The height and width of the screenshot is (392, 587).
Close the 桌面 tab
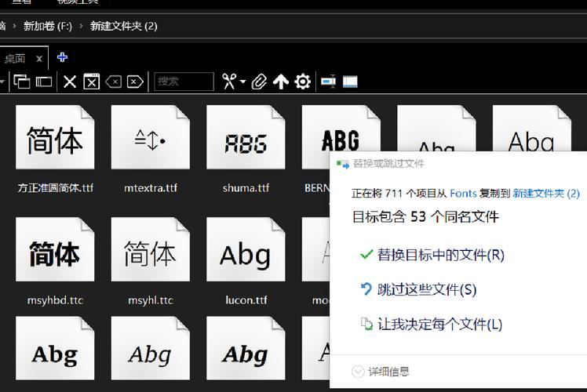[x=39, y=59]
